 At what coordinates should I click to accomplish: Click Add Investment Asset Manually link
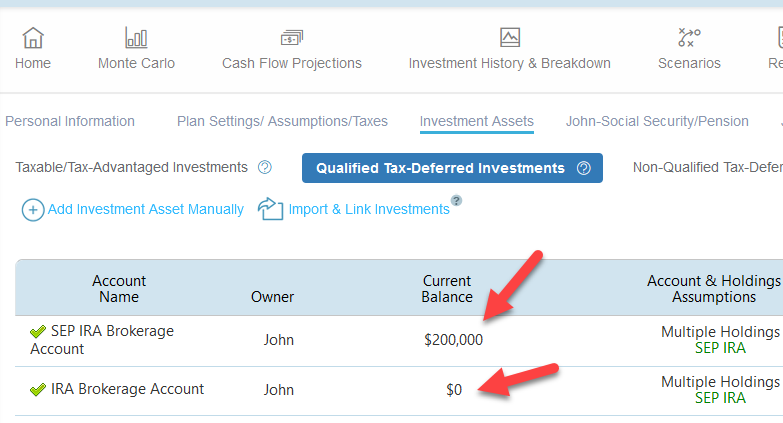(x=145, y=209)
